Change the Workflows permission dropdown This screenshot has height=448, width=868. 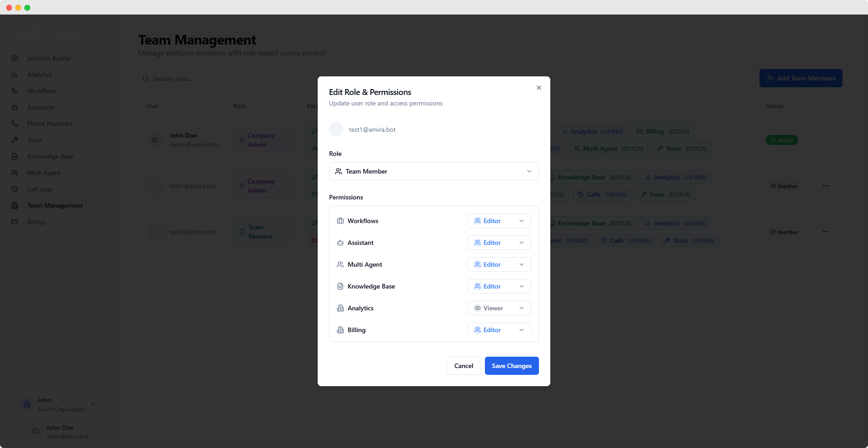(499, 220)
